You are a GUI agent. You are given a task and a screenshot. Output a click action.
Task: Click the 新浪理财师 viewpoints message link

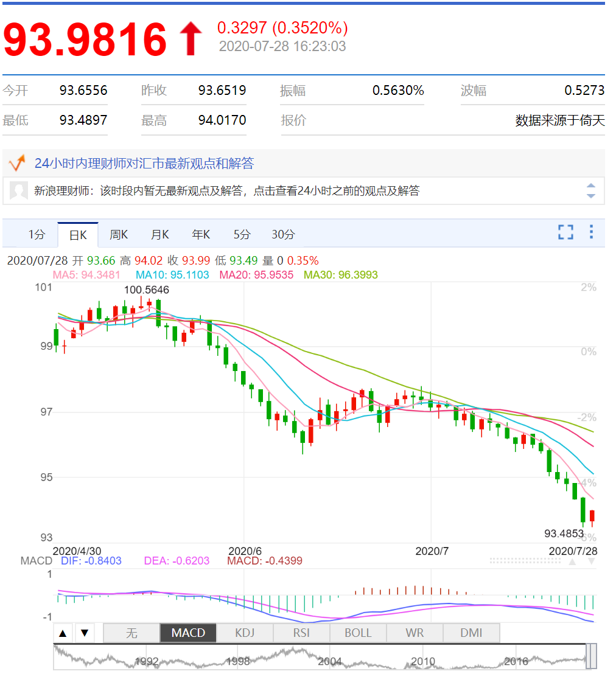(x=226, y=190)
